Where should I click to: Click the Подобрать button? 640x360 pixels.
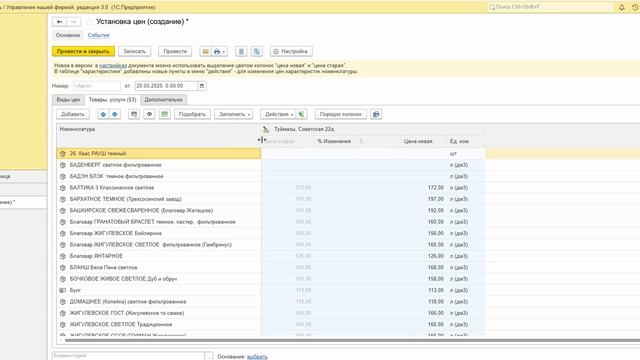coord(192,114)
